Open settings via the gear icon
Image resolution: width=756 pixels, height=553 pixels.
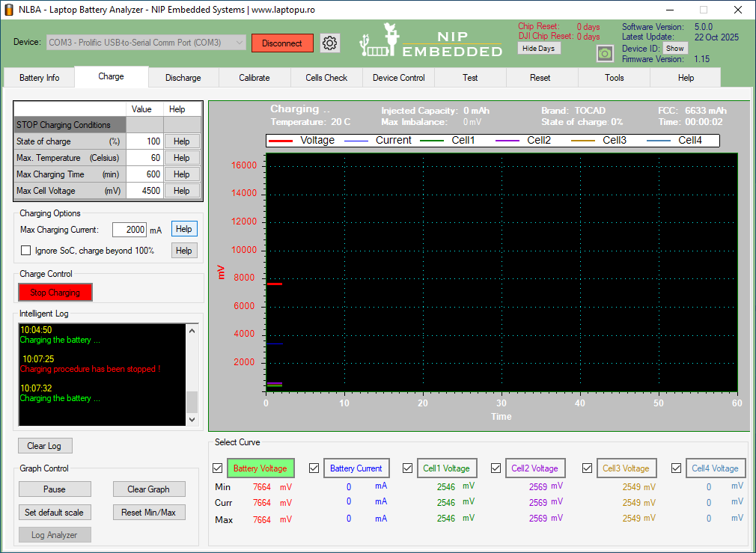pyautogui.click(x=330, y=43)
